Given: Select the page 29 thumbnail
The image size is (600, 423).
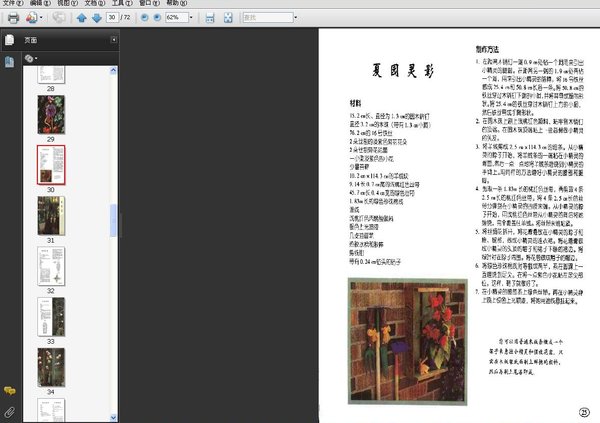Looking at the screenshot, I should tap(51, 114).
